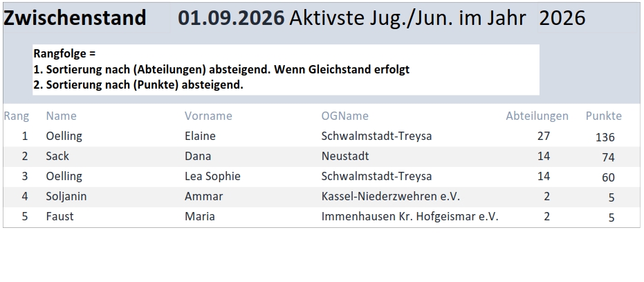Click the Rangfolge sorting description box
644x282 pixels.
[x=286, y=69]
